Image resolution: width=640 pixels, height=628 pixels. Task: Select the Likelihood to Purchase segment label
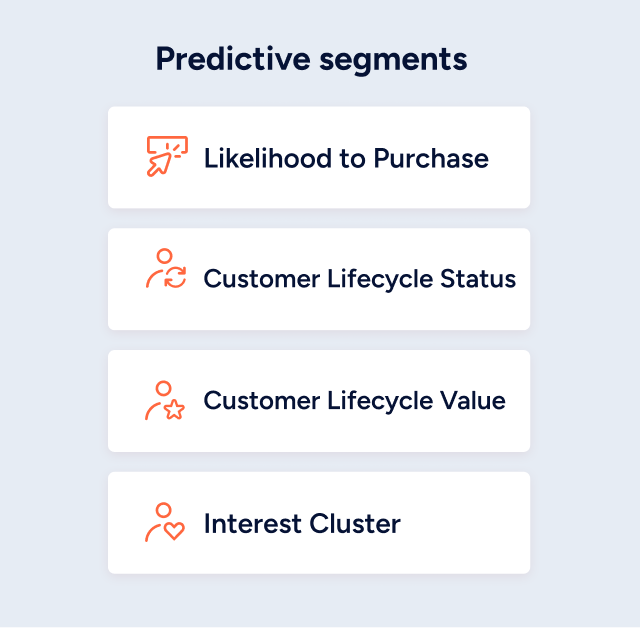click(x=346, y=158)
